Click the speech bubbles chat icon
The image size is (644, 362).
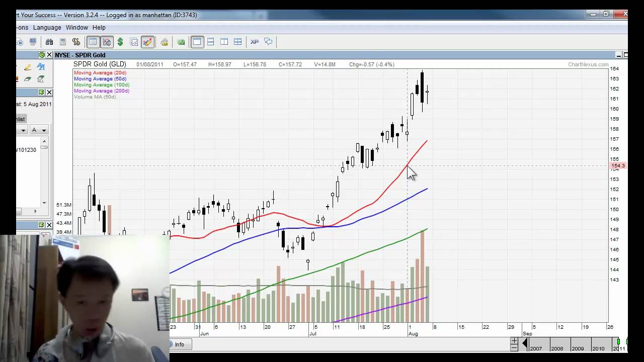click(x=268, y=42)
